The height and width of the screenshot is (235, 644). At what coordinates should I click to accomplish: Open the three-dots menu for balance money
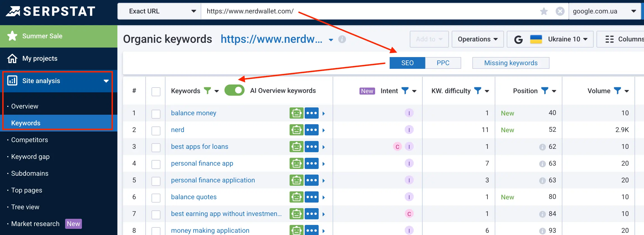pyautogui.click(x=312, y=113)
